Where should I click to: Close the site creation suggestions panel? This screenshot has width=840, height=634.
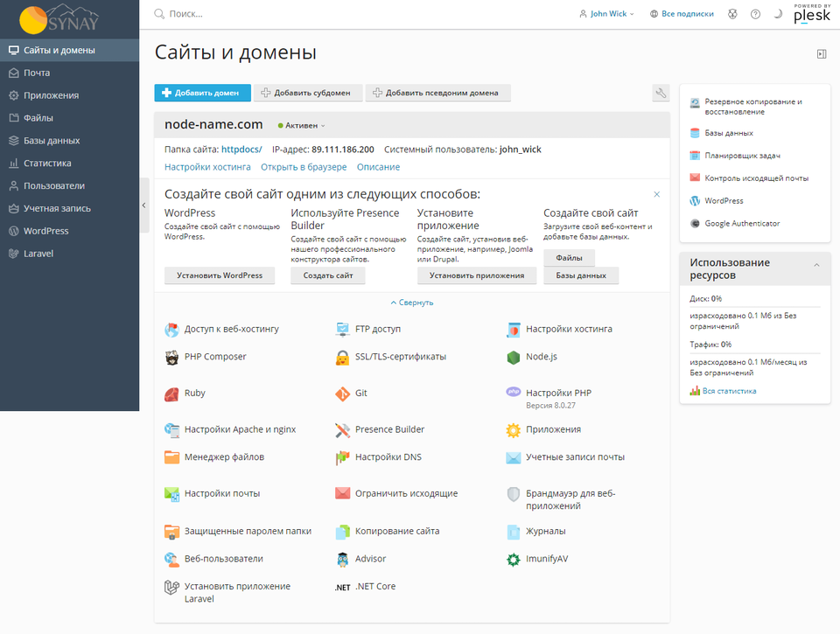coord(657,194)
